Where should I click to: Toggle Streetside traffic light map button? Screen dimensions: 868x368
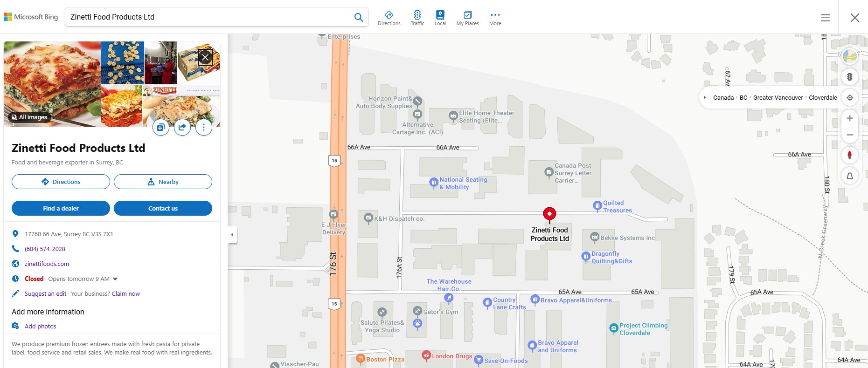(850, 77)
